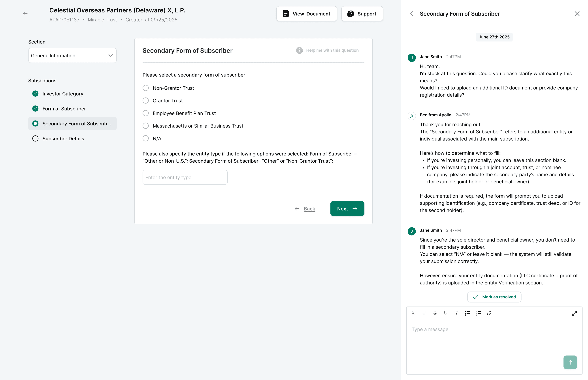Go back using the top-left arrow

click(x=25, y=14)
